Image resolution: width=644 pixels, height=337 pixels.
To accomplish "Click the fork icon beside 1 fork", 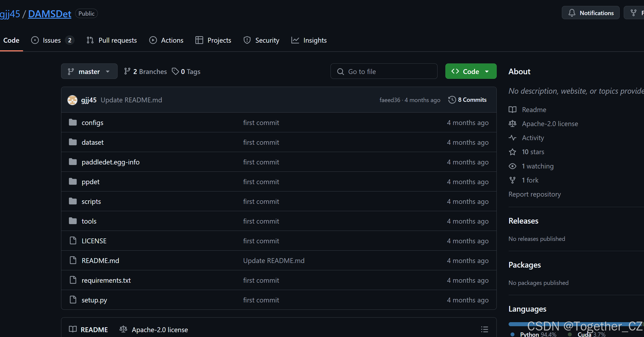I will (512, 180).
